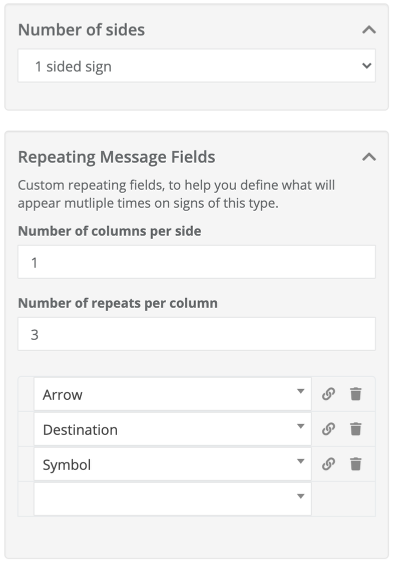
Task: Grab the drag handle left of Arrow row
Action: point(26,394)
